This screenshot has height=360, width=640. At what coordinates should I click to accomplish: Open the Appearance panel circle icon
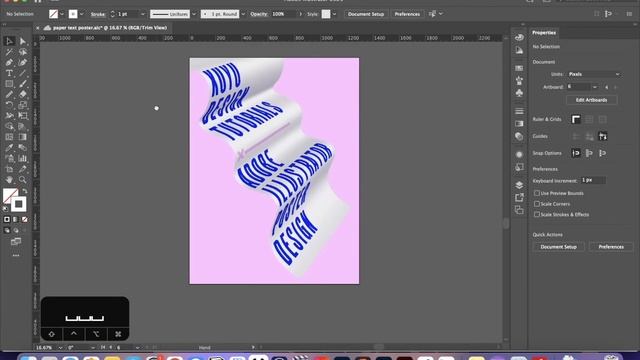tap(519, 154)
